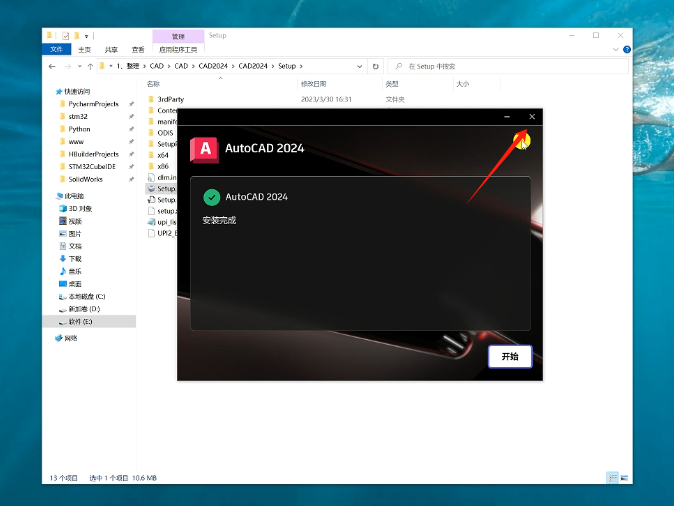This screenshot has height=506, width=674.
Task: Sort files by 名称 column header
Action: (153, 84)
